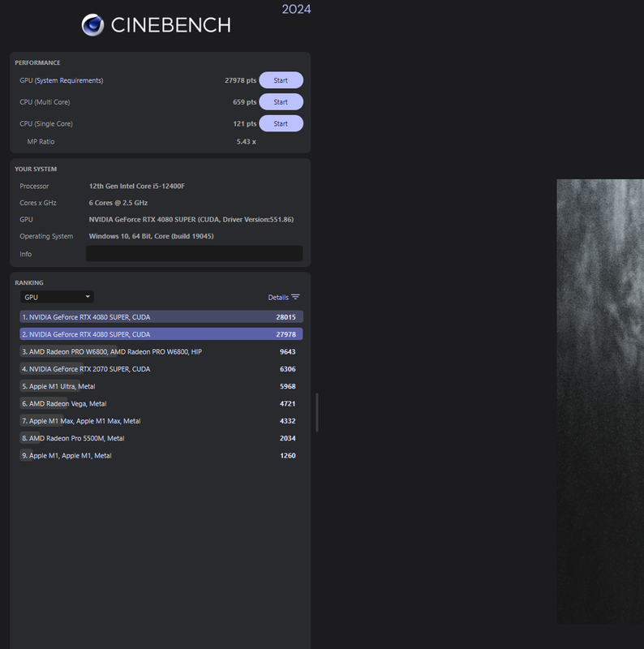Click the 121 pts single core score

[x=245, y=123]
